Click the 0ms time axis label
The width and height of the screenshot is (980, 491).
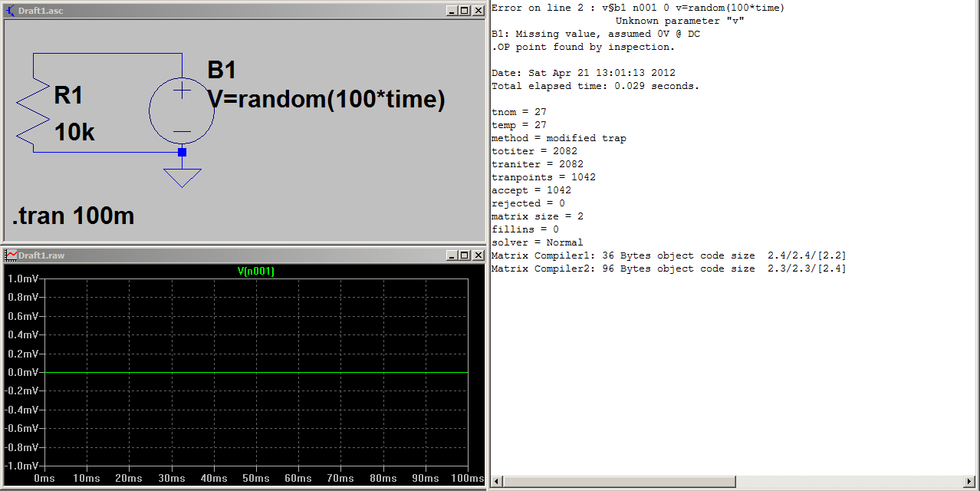pyautogui.click(x=45, y=478)
